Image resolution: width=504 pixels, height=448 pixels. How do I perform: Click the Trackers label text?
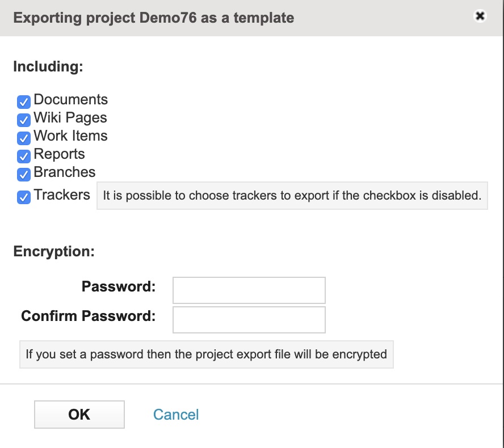coord(62,195)
